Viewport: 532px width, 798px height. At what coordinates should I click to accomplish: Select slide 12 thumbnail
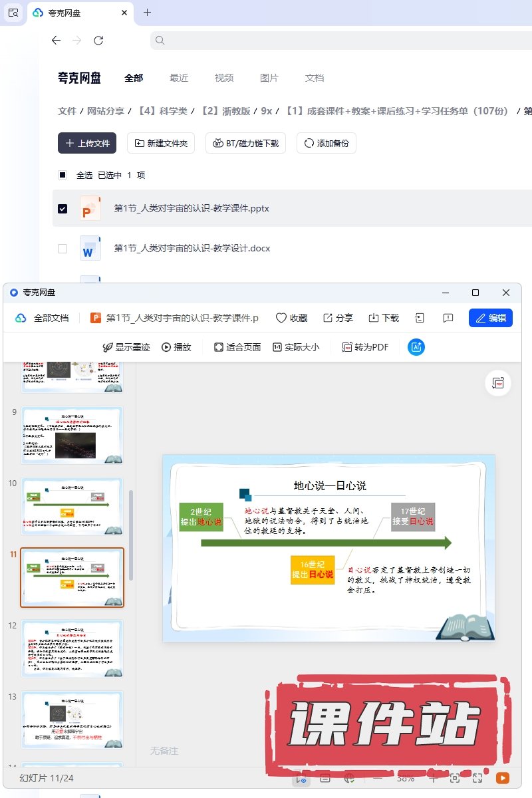click(x=72, y=648)
